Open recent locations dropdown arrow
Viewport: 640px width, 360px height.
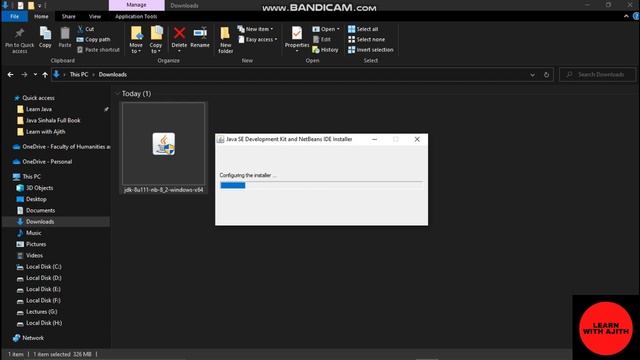click(x=35, y=75)
